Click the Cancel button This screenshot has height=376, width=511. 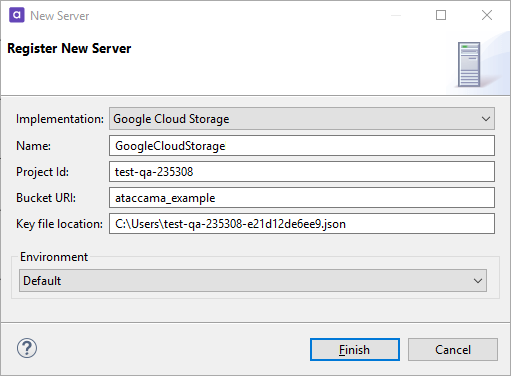(x=453, y=350)
